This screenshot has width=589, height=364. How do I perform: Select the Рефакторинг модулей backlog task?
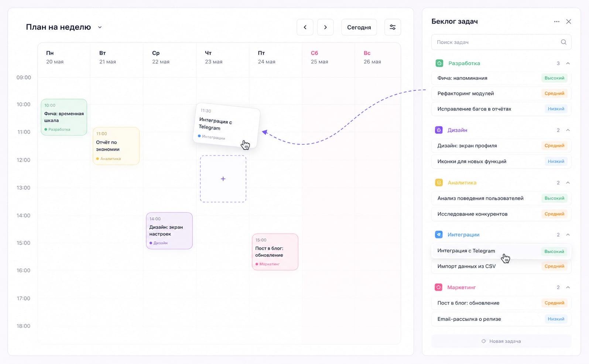501,93
